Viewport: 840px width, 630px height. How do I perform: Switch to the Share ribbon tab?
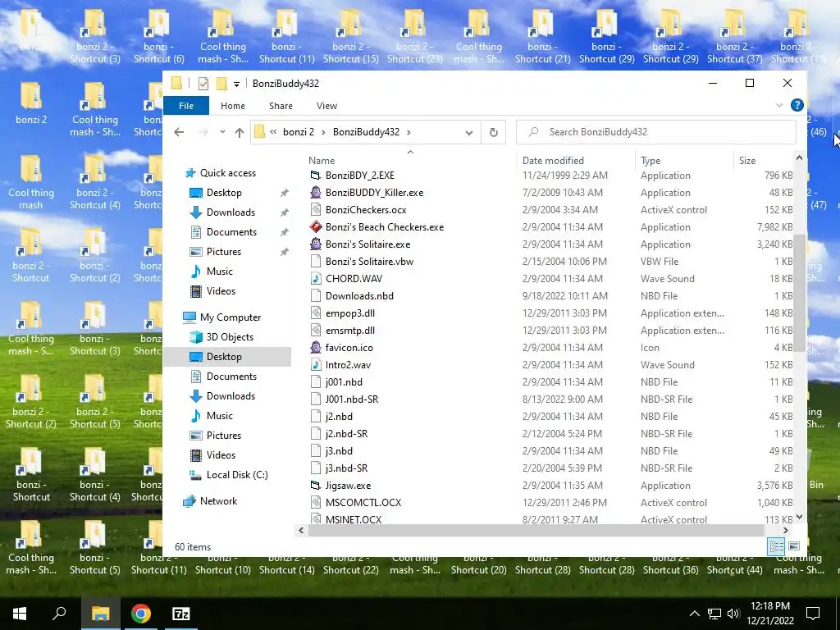tap(281, 106)
